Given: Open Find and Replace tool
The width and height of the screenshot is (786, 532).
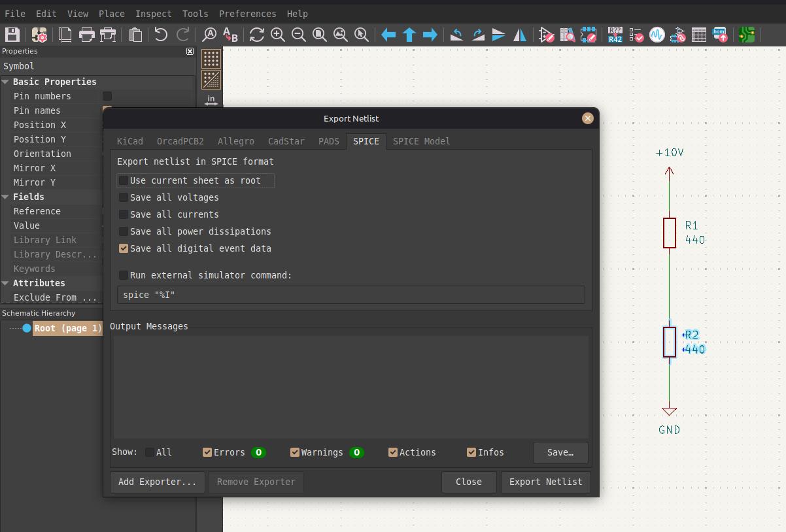Looking at the screenshot, I should tap(230, 35).
